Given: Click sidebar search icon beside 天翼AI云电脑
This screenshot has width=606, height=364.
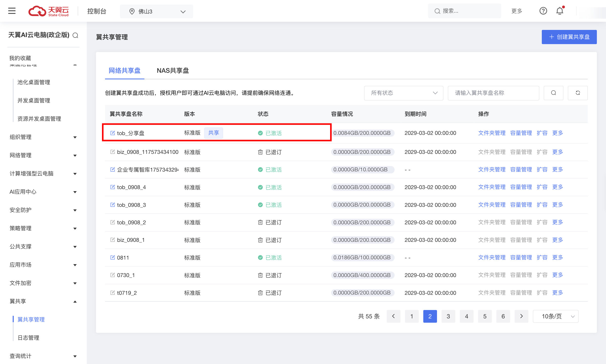Looking at the screenshot, I should 75,35.
